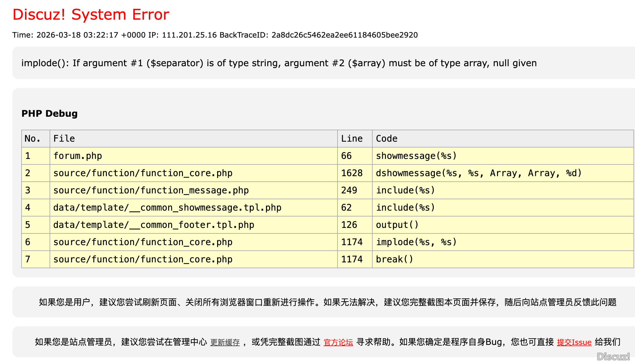The image size is (635, 364).
Task: Click the dshowmessage code cell
Action: [x=479, y=173]
